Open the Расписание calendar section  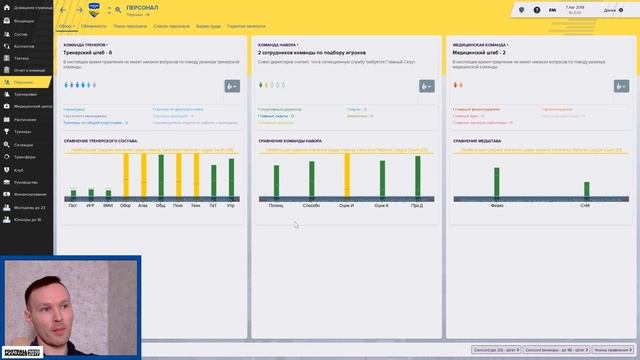click(24, 120)
